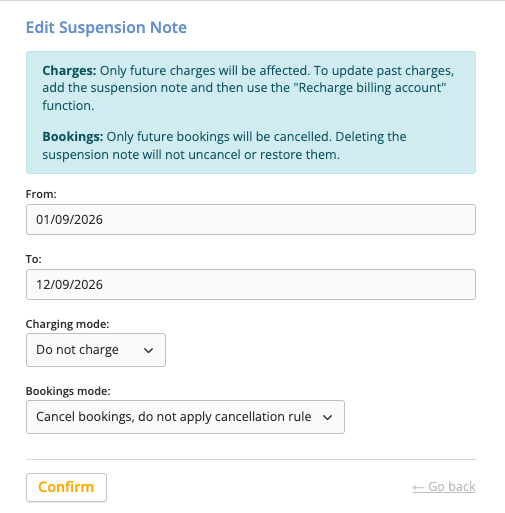This screenshot has height=513, width=505.
Task: Click the Do not charge selected option text
Action: coord(77,350)
